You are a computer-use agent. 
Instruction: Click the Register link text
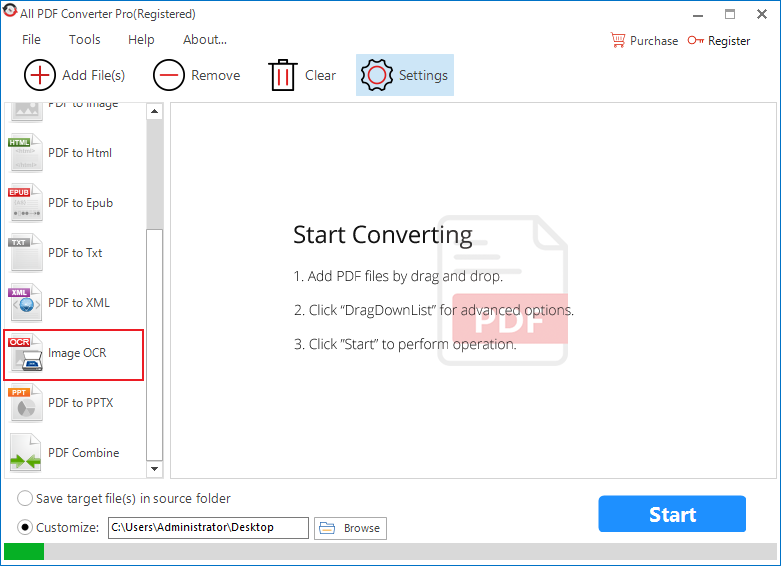coord(729,41)
